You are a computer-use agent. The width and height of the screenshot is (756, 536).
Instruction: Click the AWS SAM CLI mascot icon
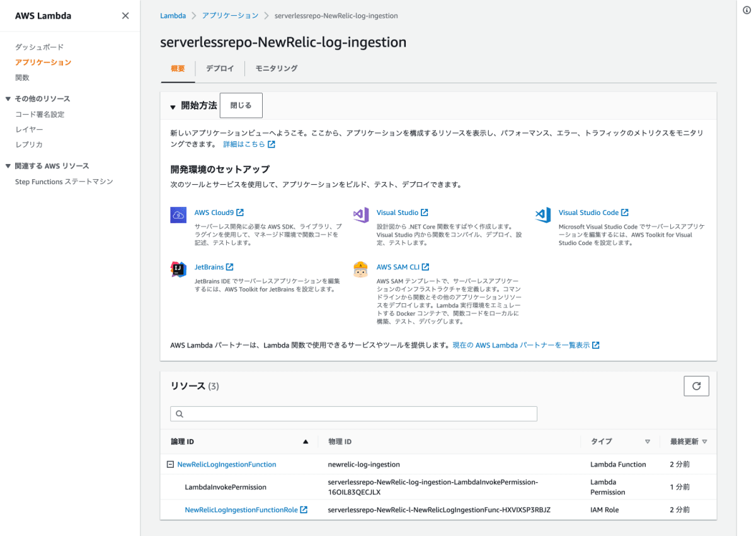click(x=361, y=269)
